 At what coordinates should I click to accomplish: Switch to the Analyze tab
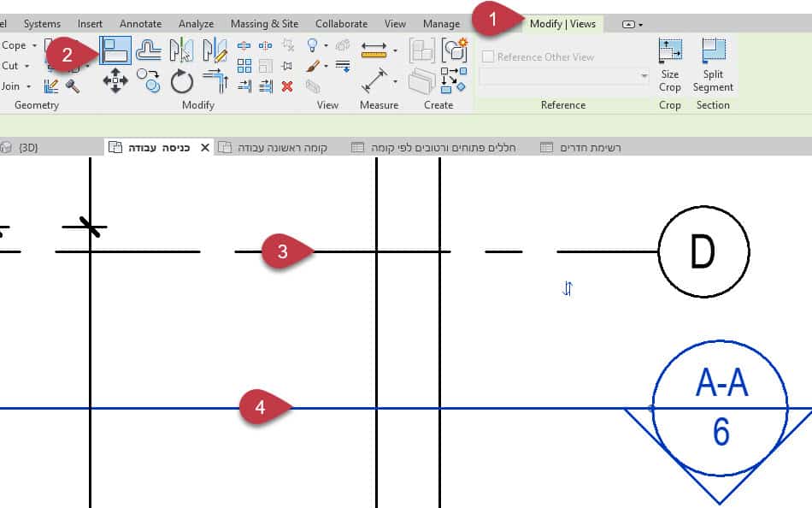click(196, 24)
